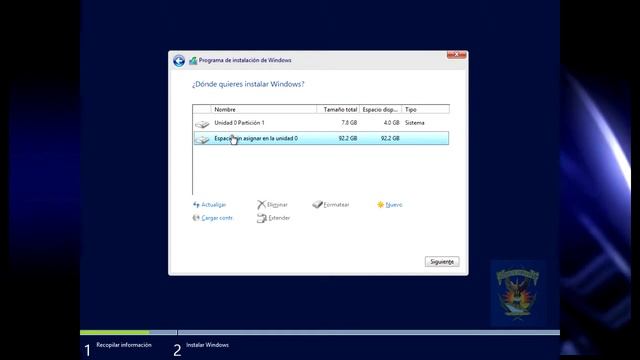Click the drive icon for Unidad 0 Partición 1
640x360 pixels.
pyautogui.click(x=202, y=123)
